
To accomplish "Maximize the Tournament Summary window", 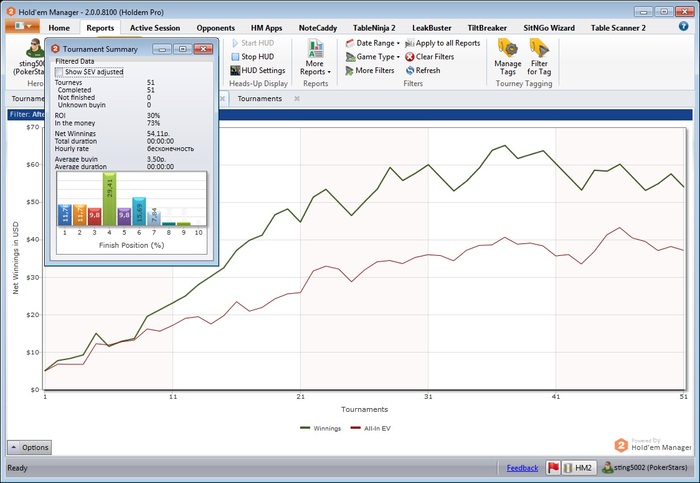I will [x=183, y=49].
